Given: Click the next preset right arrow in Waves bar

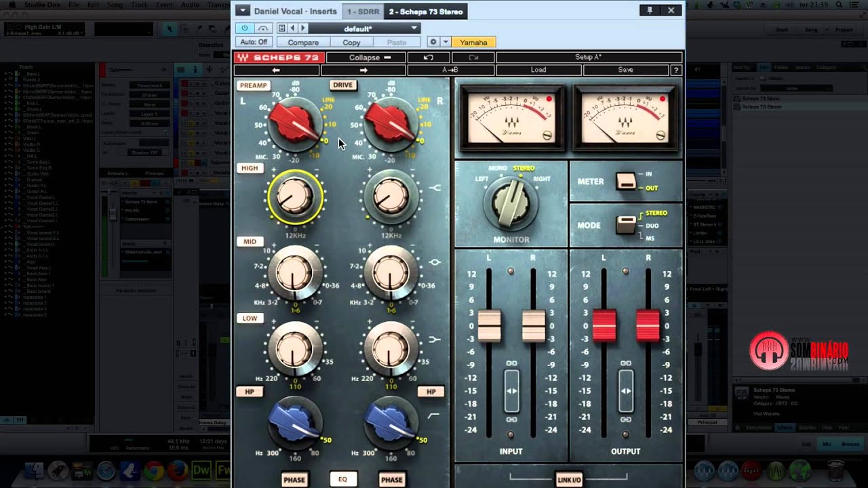Looking at the screenshot, I should [x=363, y=70].
